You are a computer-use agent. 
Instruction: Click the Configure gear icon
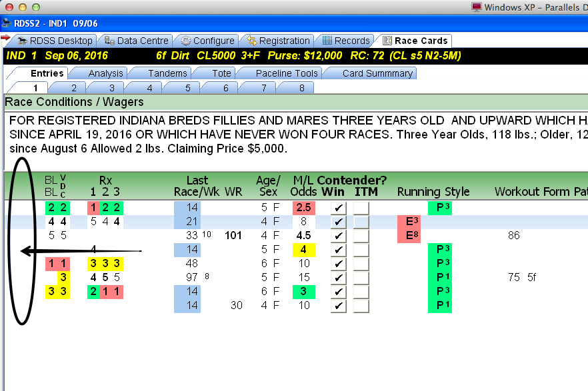click(185, 41)
